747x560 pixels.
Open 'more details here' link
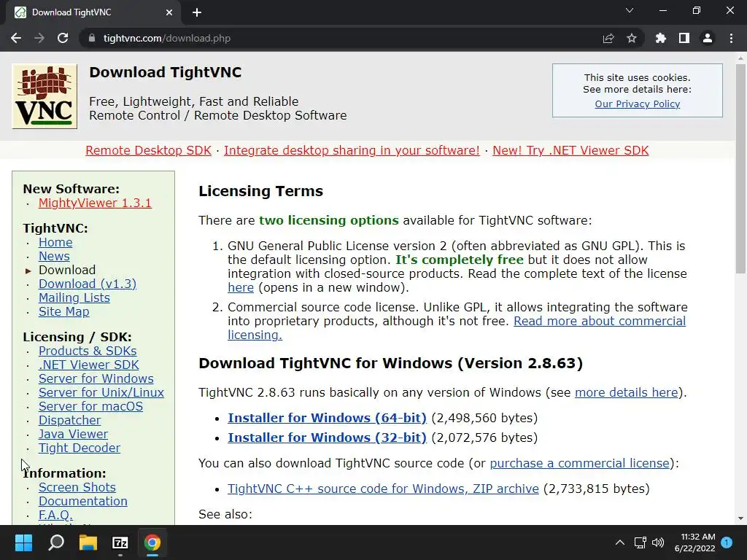pos(626,392)
